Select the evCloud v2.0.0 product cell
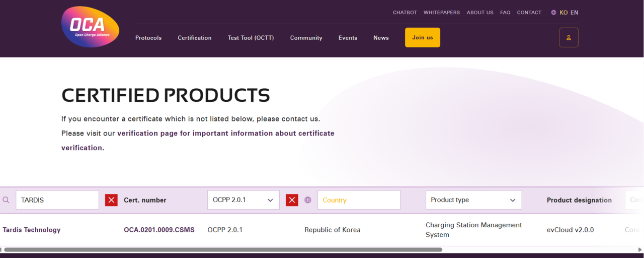 pos(570,230)
